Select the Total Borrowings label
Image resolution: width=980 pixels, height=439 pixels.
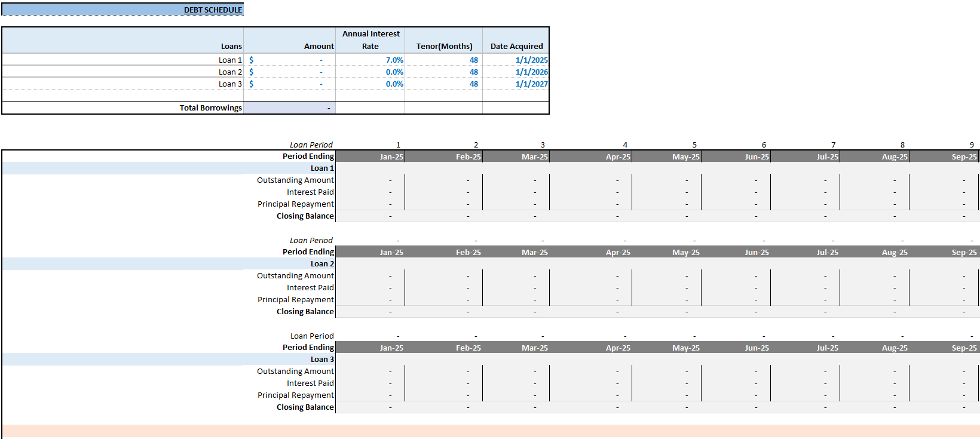pyautogui.click(x=211, y=108)
